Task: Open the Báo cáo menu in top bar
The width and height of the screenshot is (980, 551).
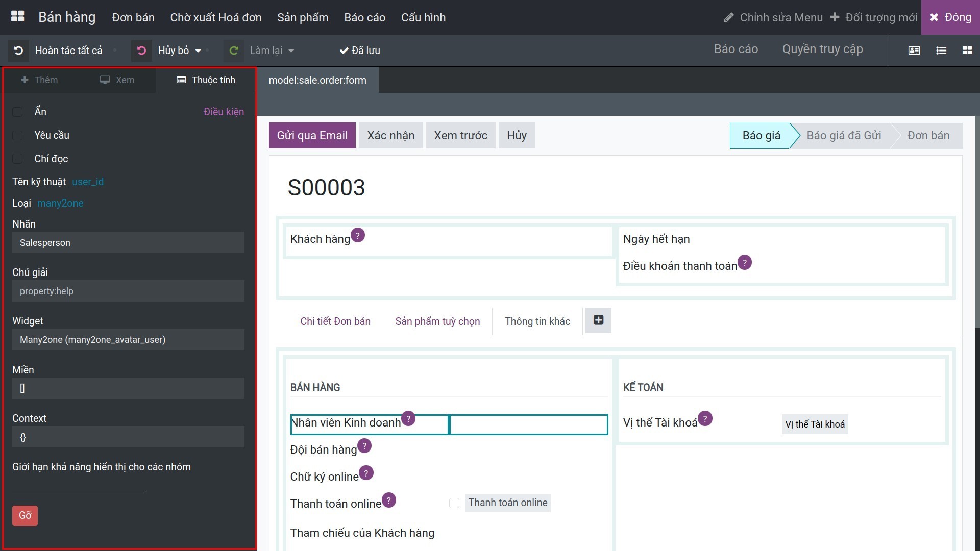Action: click(x=364, y=17)
